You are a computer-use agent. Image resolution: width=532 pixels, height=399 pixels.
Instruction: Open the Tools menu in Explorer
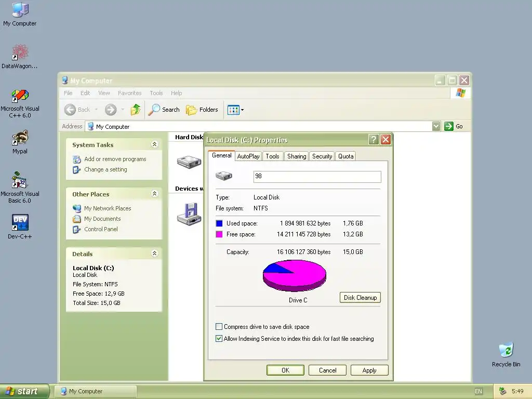(156, 93)
